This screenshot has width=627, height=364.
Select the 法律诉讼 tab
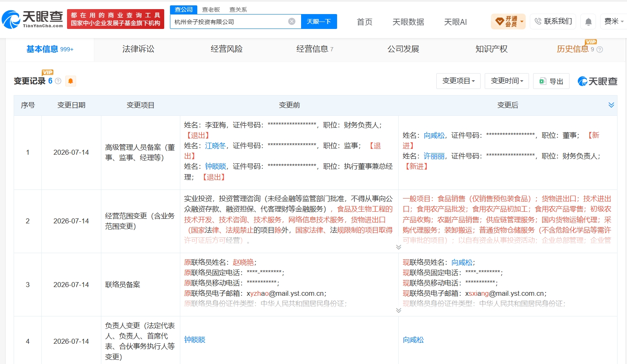click(x=138, y=49)
